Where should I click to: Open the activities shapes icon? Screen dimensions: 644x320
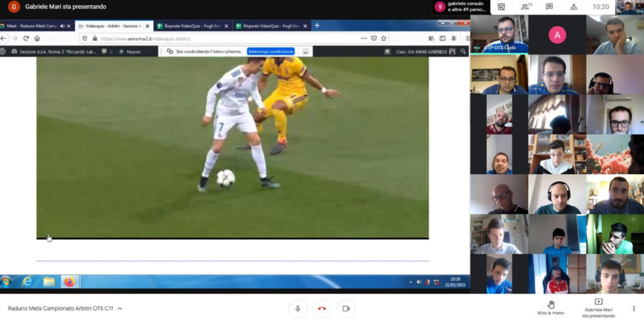pyautogui.click(x=574, y=6)
